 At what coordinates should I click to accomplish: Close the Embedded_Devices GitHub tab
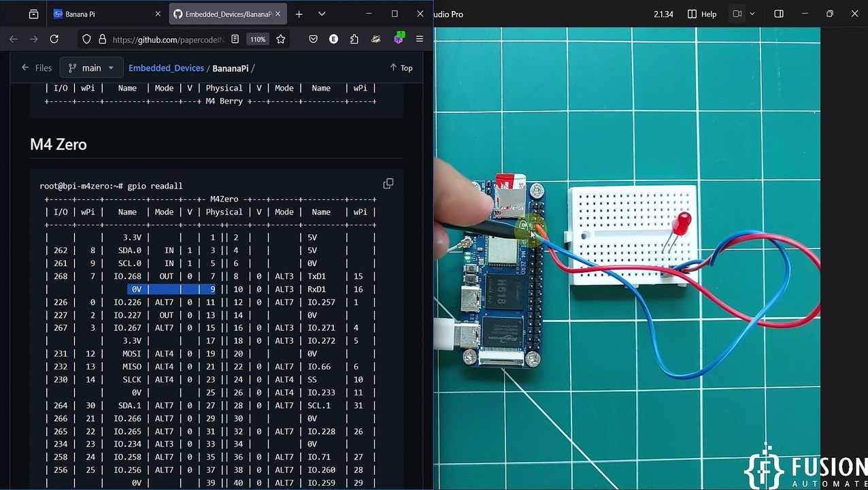click(x=278, y=14)
